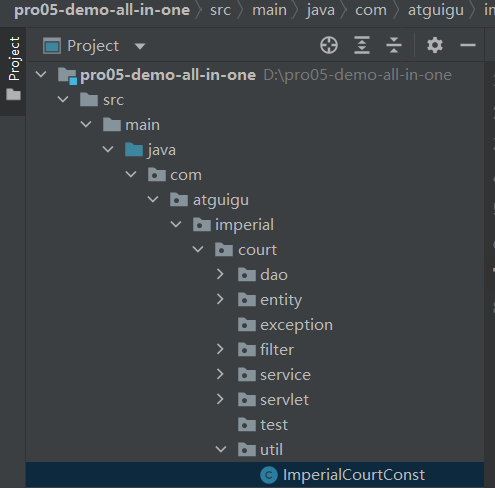Expand the entity package
This screenshot has width=495, height=488.
pyautogui.click(x=220, y=299)
